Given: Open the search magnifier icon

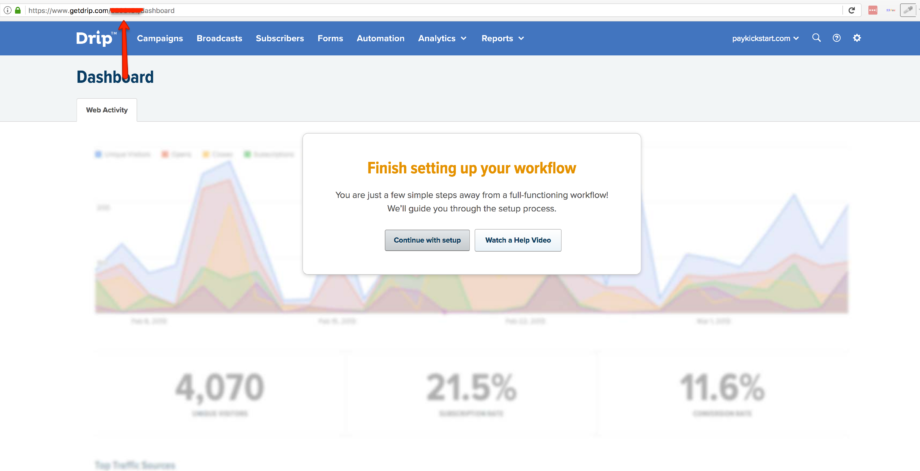Looking at the screenshot, I should click(x=816, y=38).
